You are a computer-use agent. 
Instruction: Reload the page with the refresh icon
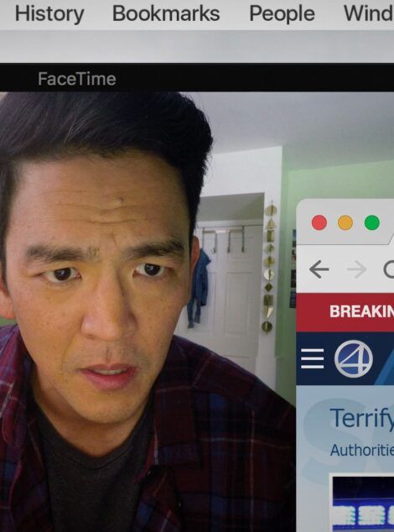[x=389, y=269]
